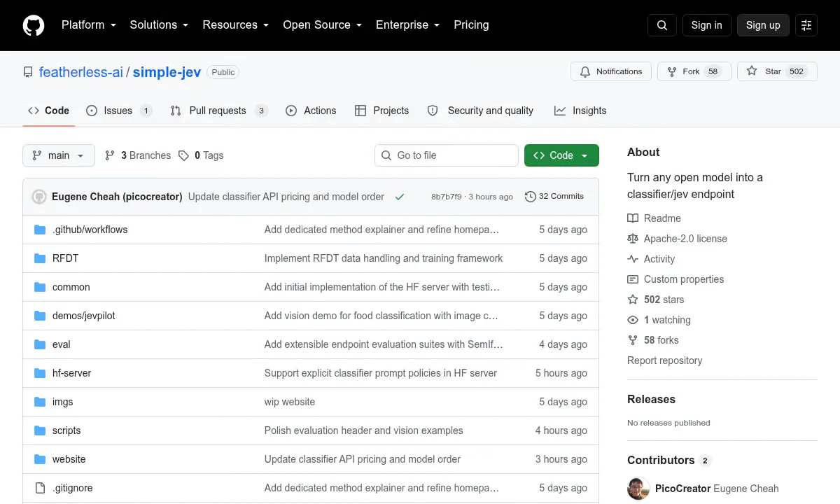View the 3 Branches link
The width and height of the screenshot is (840, 504).
tap(138, 155)
